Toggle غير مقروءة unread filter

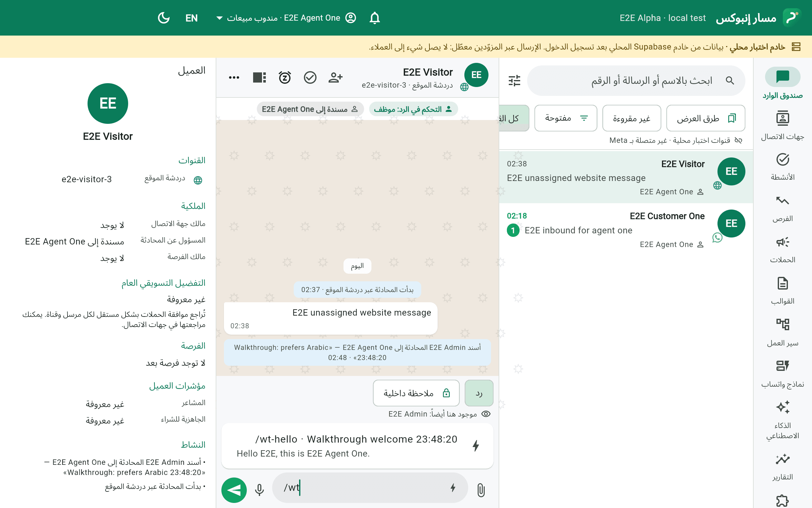[x=632, y=118]
